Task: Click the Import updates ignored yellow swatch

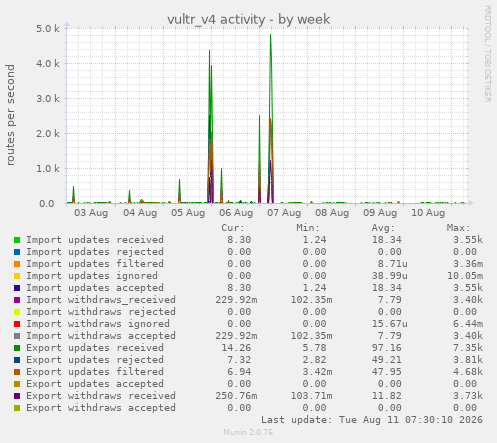Action: click(x=17, y=276)
